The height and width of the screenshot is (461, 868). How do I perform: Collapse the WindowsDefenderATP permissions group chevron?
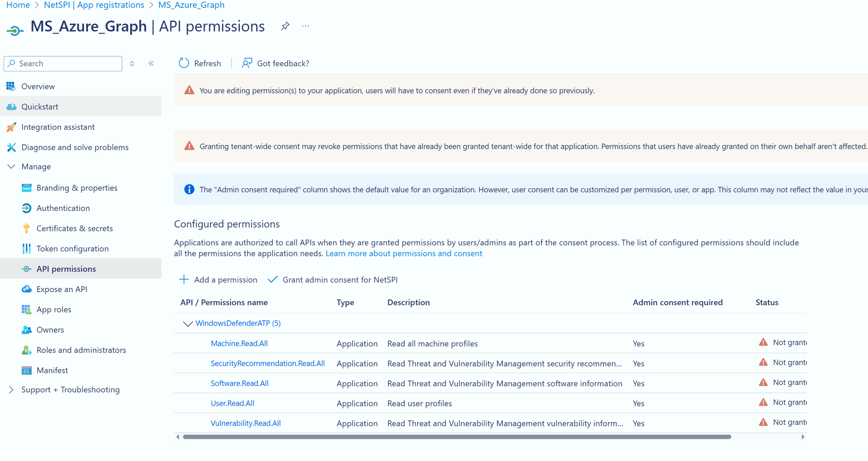point(188,323)
